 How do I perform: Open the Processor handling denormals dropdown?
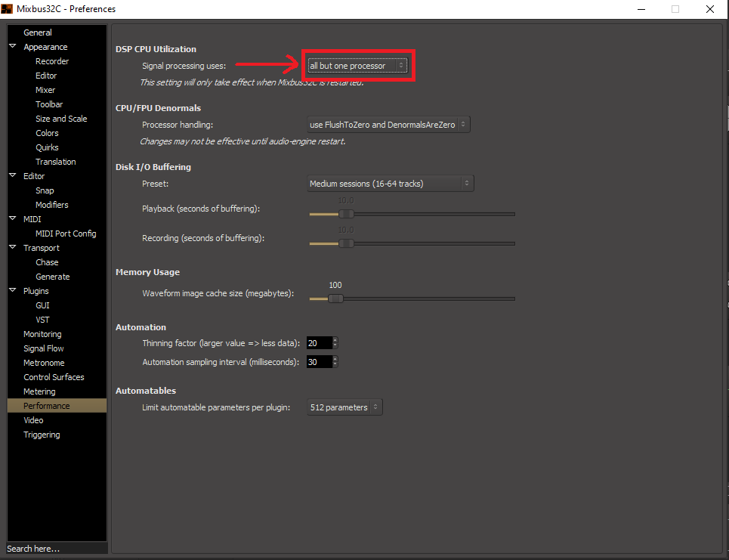coord(388,125)
